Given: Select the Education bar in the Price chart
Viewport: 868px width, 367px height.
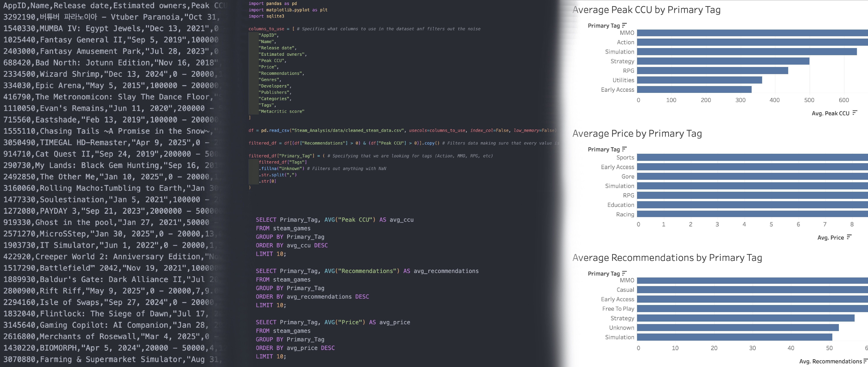Looking at the screenshot, I should pyautogui.click(x=752, y=205).
